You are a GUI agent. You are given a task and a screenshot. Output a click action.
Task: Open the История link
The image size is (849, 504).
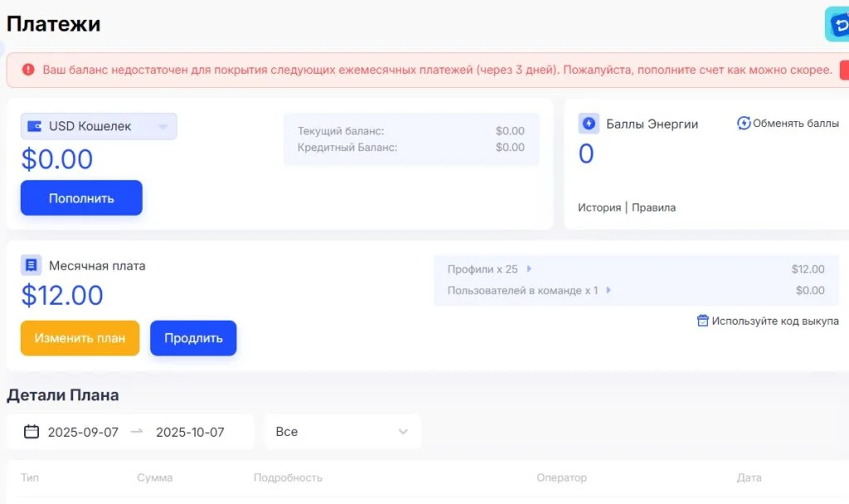[599, 207]
